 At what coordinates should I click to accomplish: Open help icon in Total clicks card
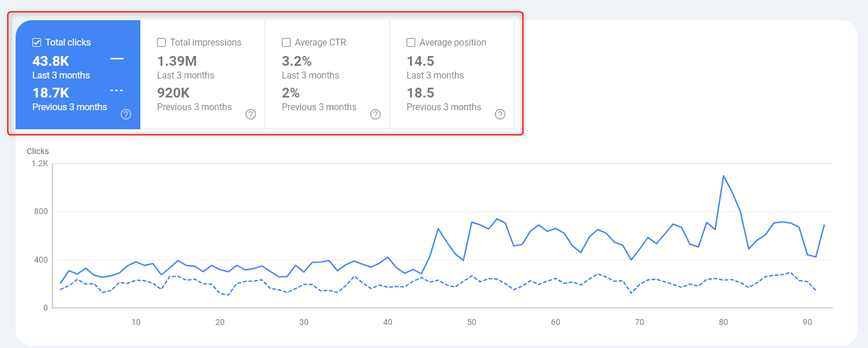point(126,114)
